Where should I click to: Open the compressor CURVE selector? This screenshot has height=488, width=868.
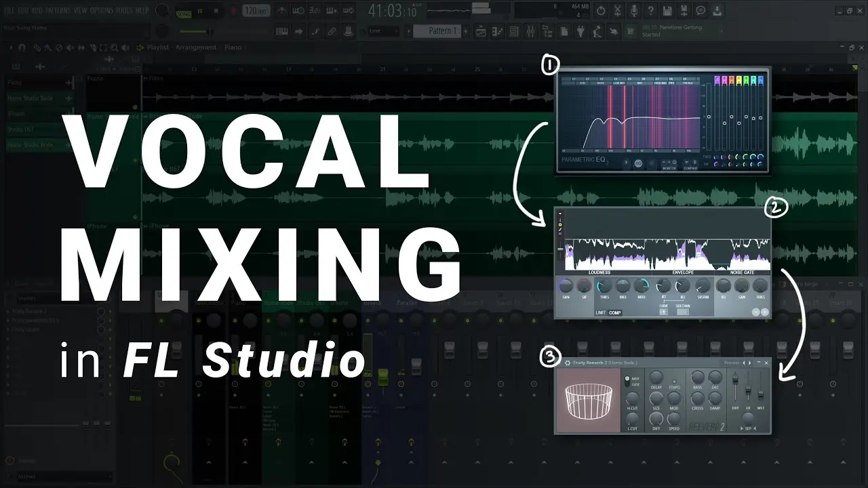point(664,312)
